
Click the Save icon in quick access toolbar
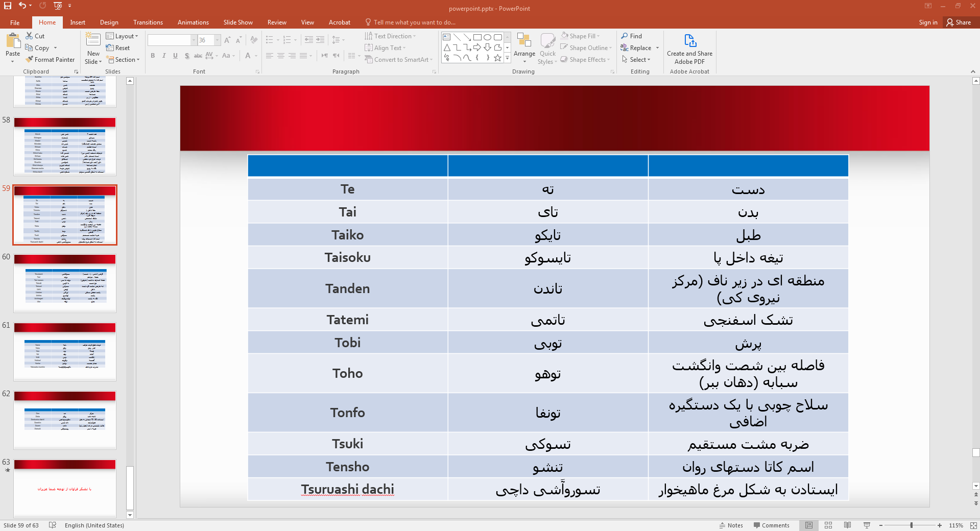click(x=8, y=6)
